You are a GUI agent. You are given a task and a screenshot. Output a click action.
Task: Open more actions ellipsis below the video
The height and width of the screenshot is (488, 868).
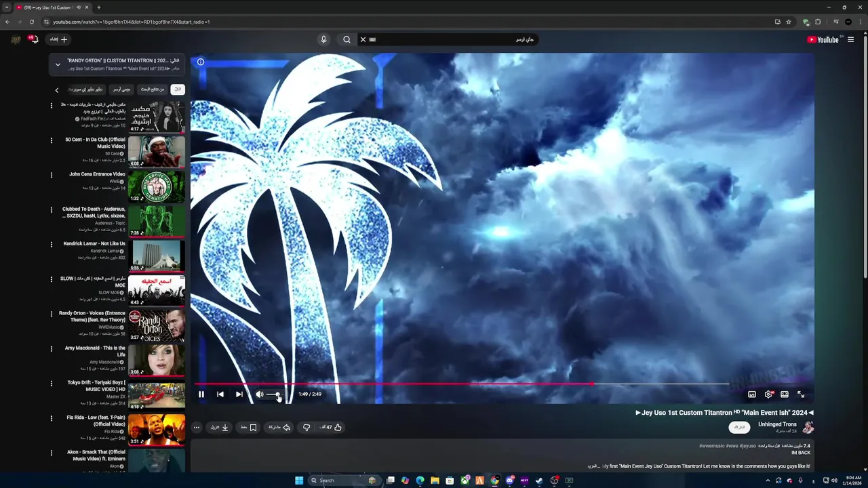(197, 427)
